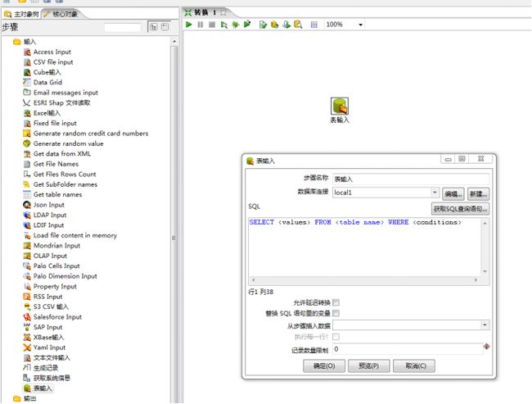Image resolution: width=532 pixels, height=404 pixels.
Task: Click the Json Input step icon
Action: click(27, 205)
